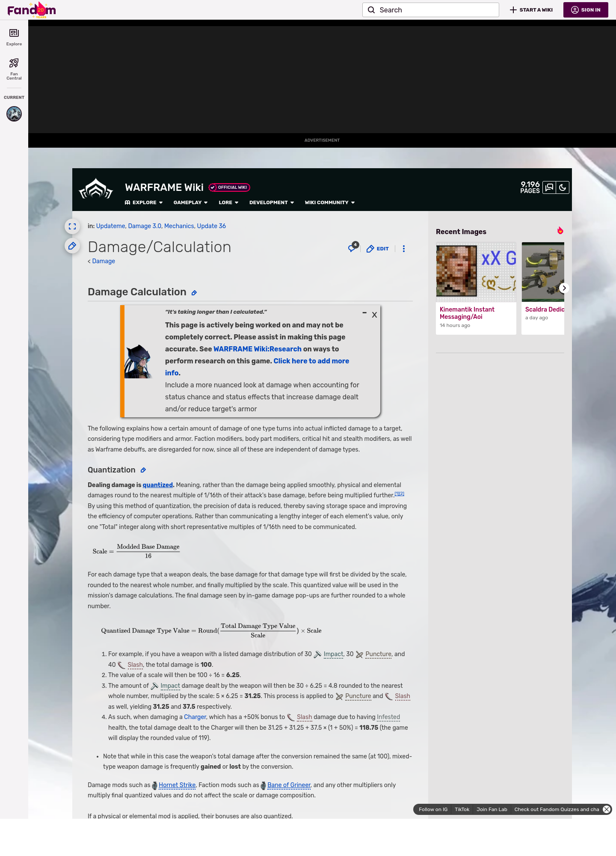
Task: Open WARFRAME Wiki:Research link
Action: [258, 349]
